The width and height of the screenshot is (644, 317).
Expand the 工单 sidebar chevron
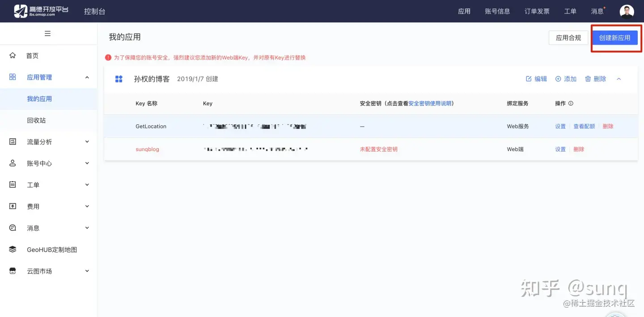tap(87, 185)
